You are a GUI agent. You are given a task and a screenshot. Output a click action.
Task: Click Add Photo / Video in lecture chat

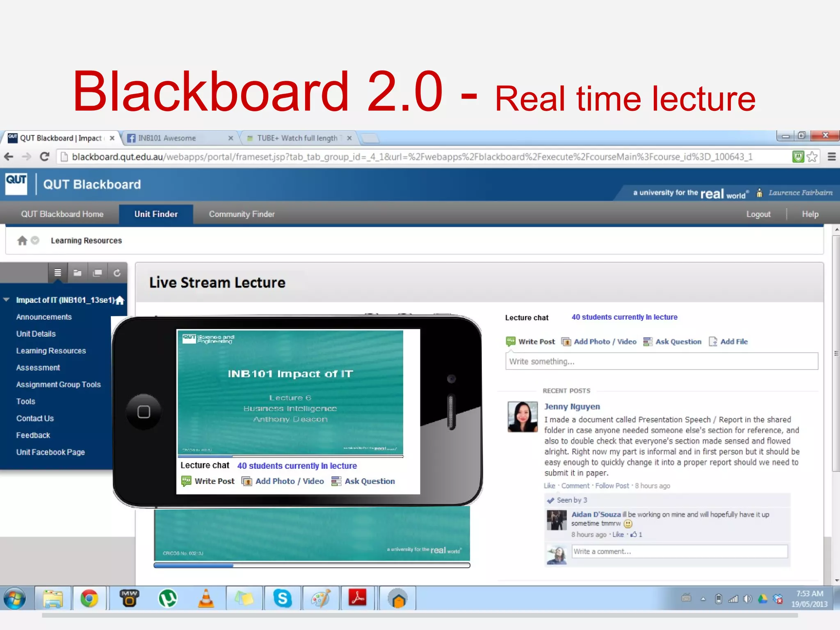point(599,342)
